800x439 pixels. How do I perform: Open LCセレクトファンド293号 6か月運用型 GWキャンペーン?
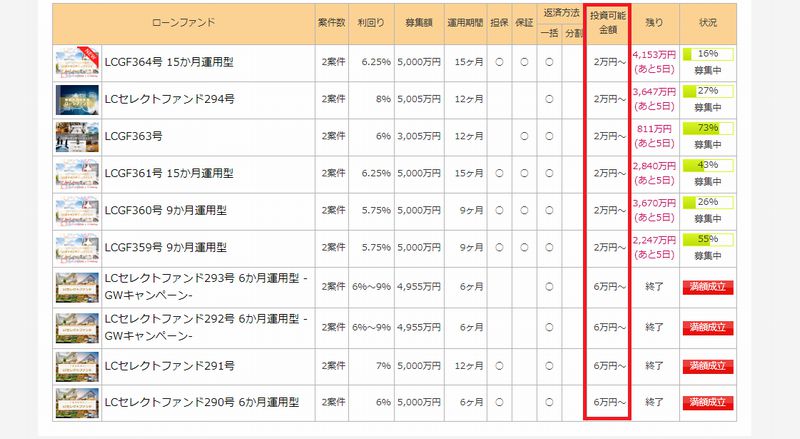206,287
